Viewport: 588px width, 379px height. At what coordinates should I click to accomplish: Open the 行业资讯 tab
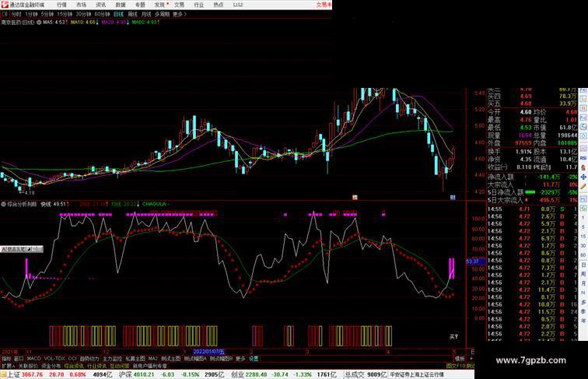tap(96, 366)
